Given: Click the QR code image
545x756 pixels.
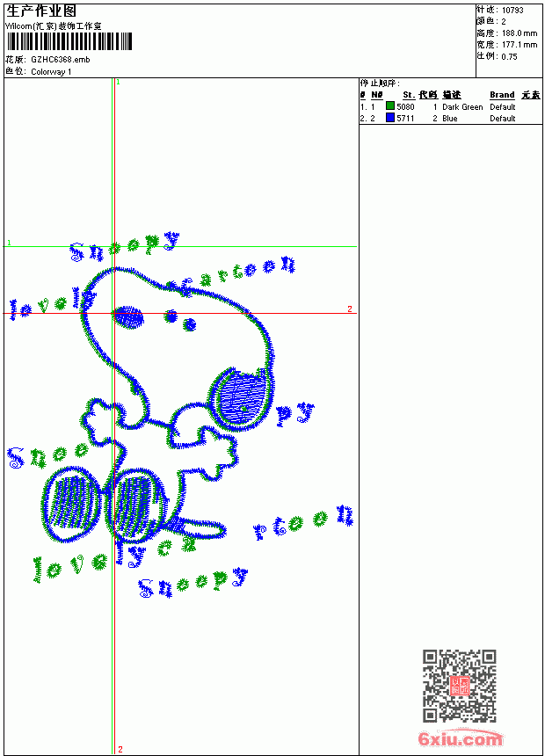Looking at the screenshot, I should tap(460, 686).
